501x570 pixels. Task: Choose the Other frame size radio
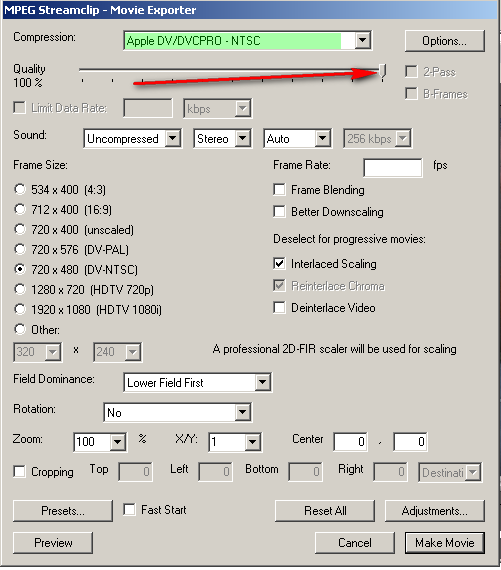coord(20,329)
